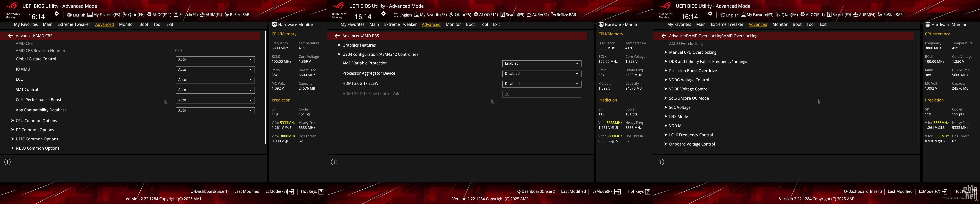The width and height of the screenshot is (980, 204).
Task: Switch to Extreme Tweaker tab in AMD CBS screen
Action: [74, 24]
